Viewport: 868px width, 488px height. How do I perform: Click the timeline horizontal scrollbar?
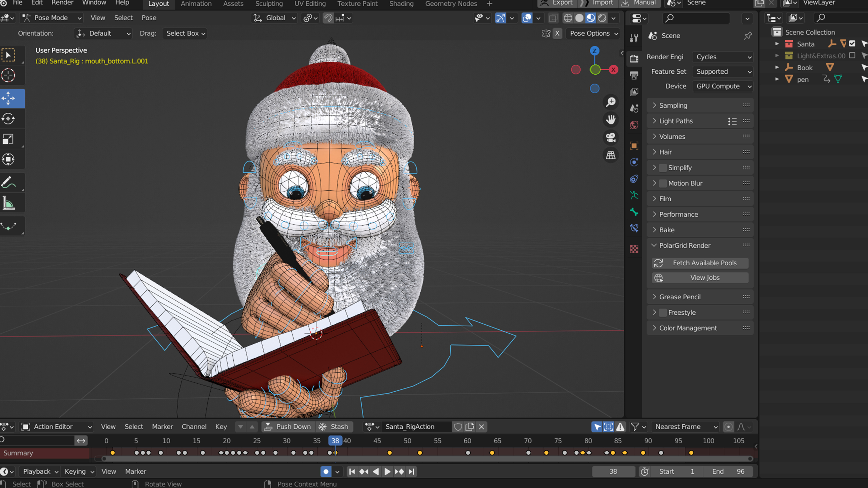click(x=427, y=459)
